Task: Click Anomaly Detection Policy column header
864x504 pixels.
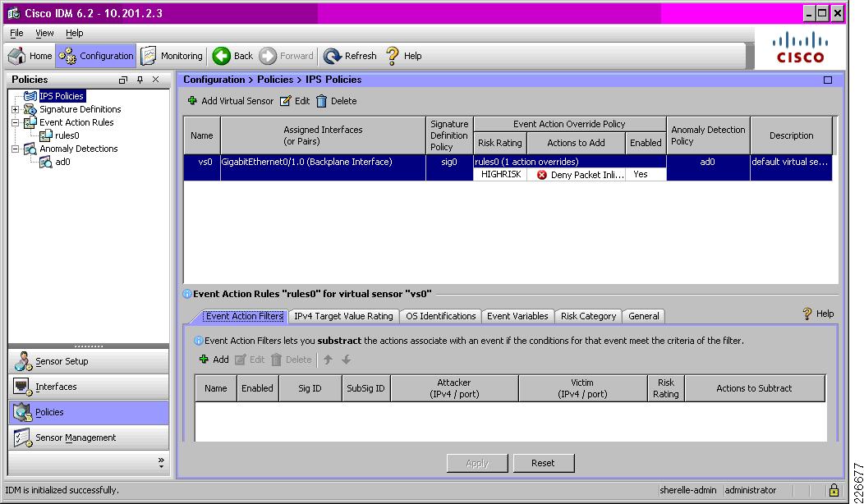Action: click(708, 135)
